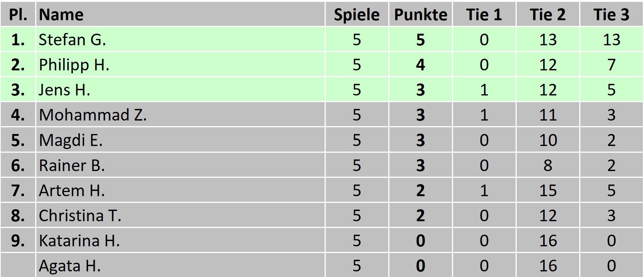
Task: Click Philipp H.'s Tie 3 value
Action: (x=611, y=65)
